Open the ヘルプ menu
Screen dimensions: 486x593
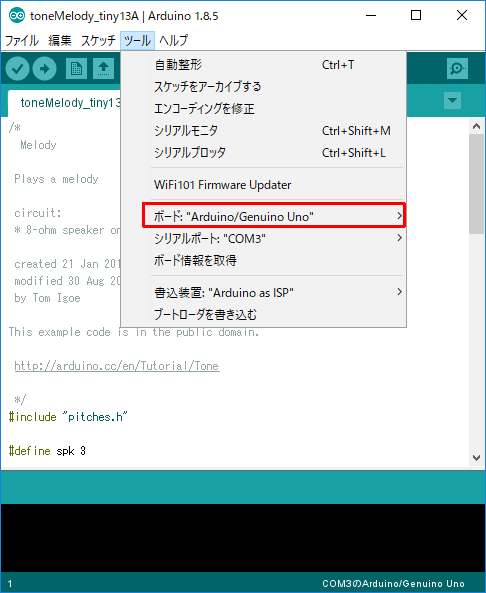pyautogui.click(x=174, y=40)
